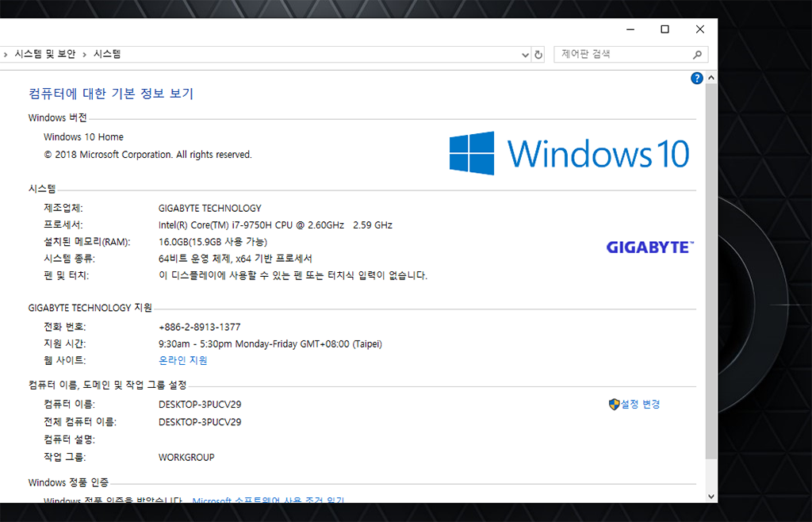
Task: Click the 2018 Microsoft Corporation copyright text
Action: coord(148,155)
